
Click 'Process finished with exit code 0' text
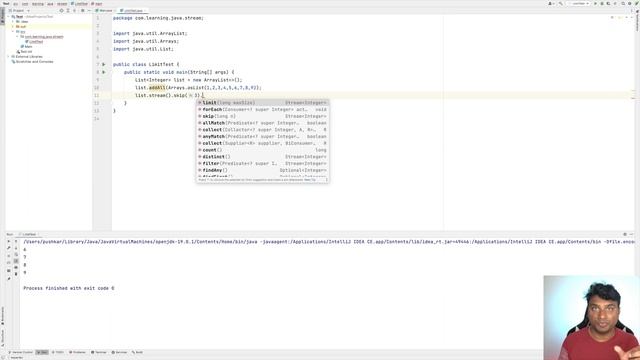pos(69,288)
